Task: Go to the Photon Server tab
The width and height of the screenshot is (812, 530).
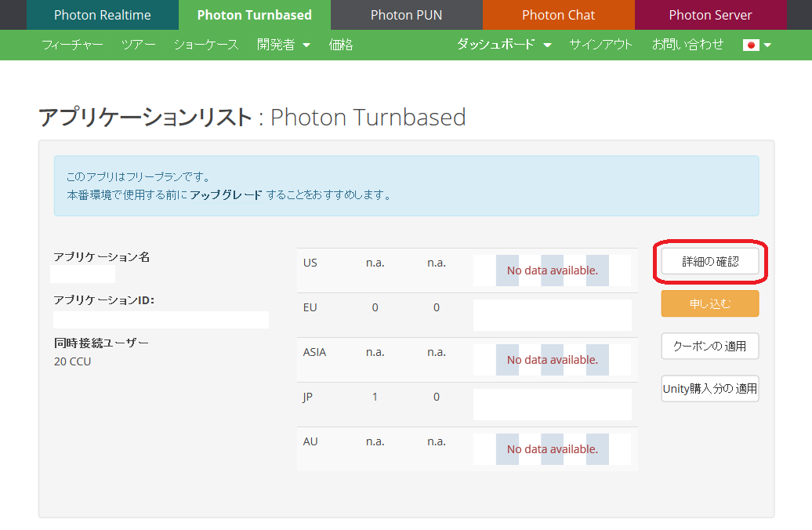Action: (710, 15)
